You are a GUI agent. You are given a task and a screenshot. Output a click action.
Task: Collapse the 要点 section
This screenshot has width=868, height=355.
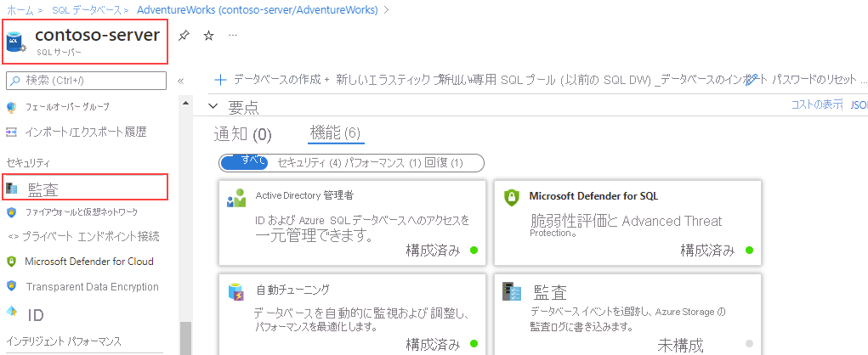(x=213, y=105)
